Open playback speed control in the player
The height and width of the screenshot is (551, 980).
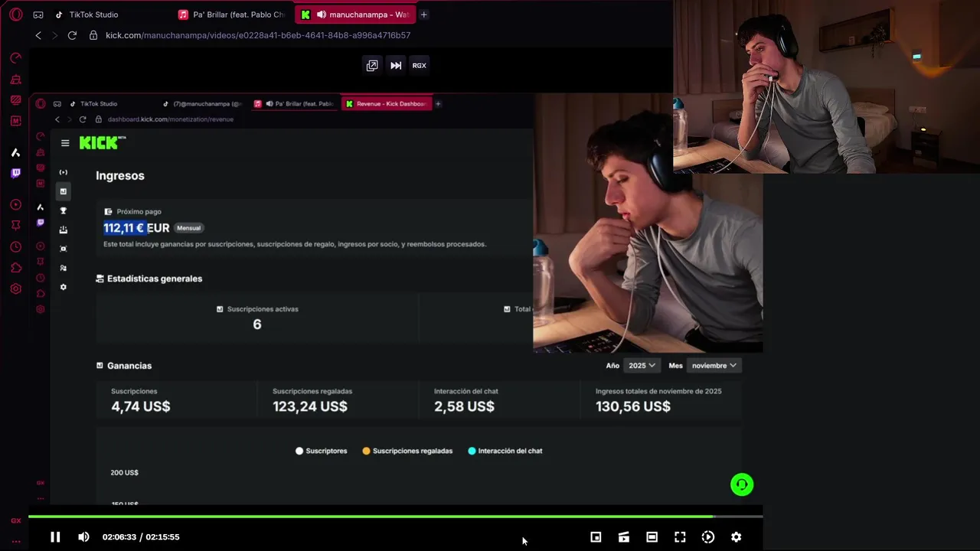708,537
